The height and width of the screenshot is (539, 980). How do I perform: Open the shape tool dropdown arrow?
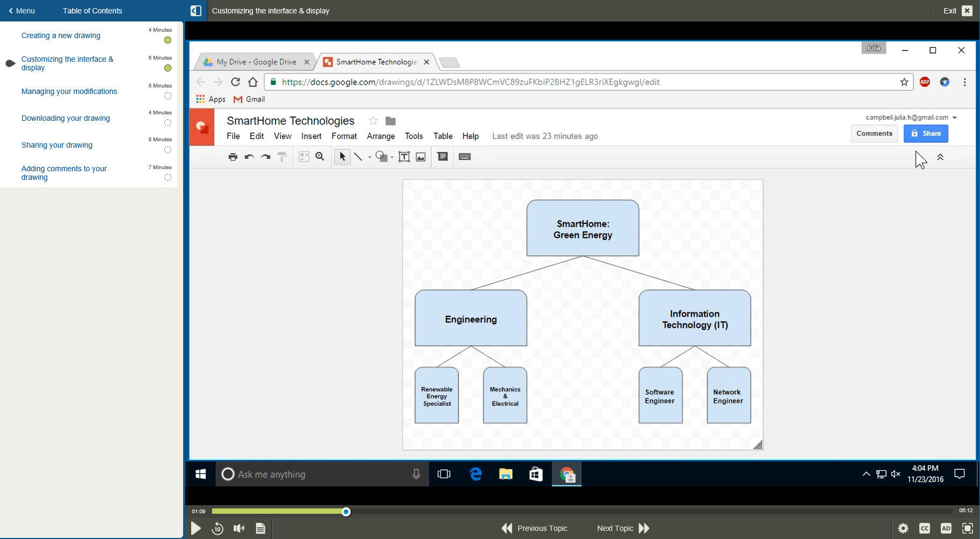392,157
